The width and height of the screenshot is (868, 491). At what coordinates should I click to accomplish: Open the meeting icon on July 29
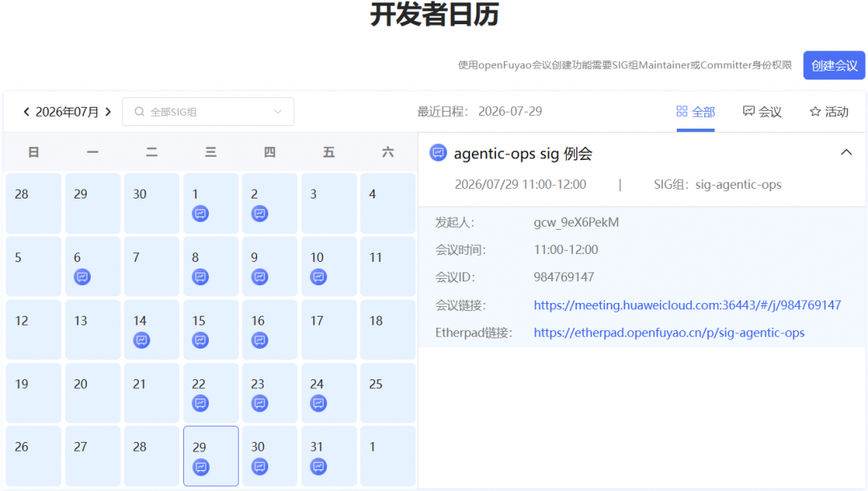(x=201, y=467)
